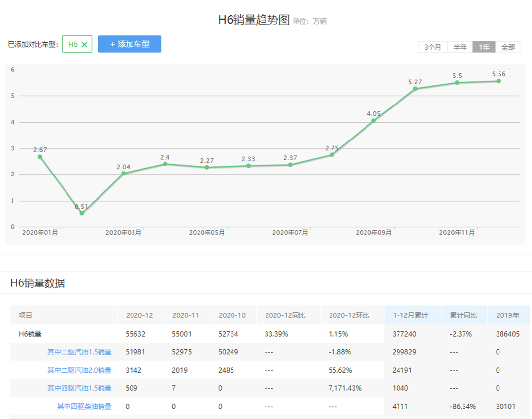The width and height of the screenshot is (532, 419).
Task: Remove H6 tag via the X icon
Action: (x=84, y=44)
